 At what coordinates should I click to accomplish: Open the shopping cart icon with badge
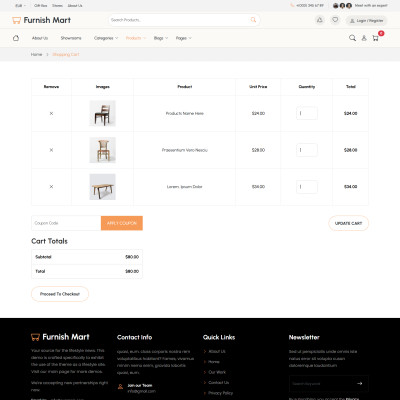click(x=376, y=38)
